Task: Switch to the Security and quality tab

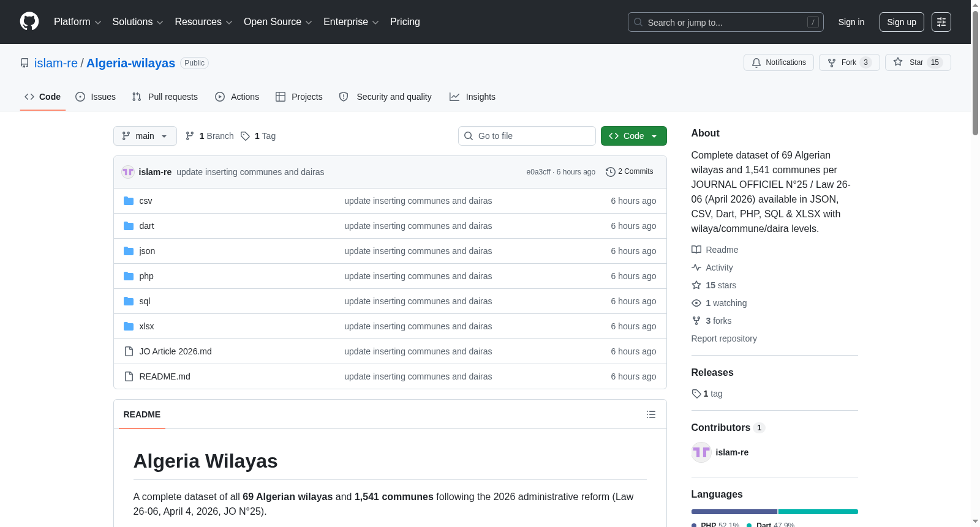Action: pyautogui.click(x=385, y=97)
